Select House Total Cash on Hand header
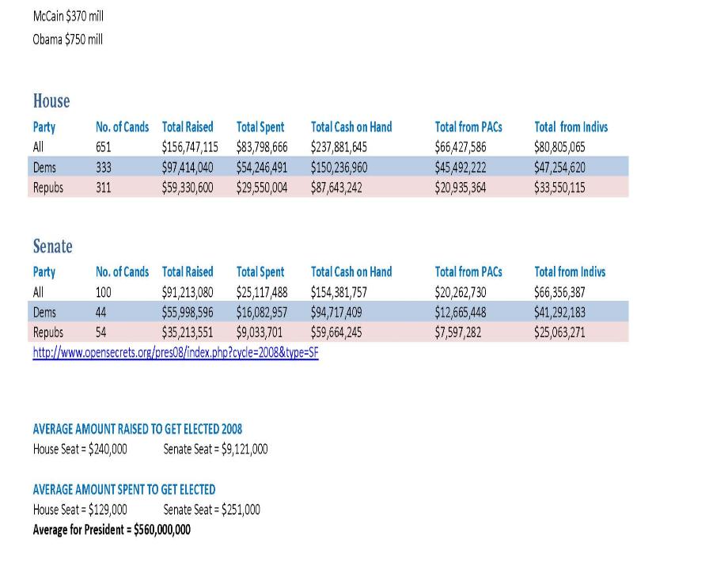The width and height of the screenshot is (728, 562). [351, 127]
